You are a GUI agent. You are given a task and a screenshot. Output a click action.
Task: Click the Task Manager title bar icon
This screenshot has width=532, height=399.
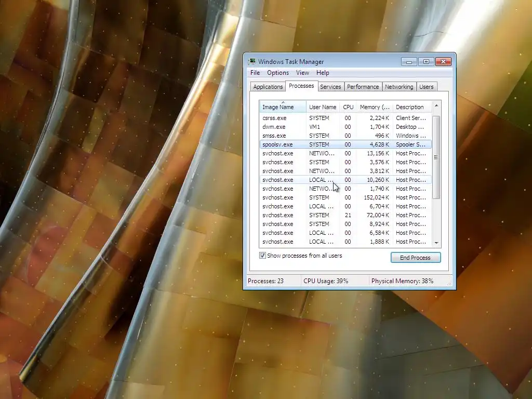pyautogui.click(x=252, y=61)
